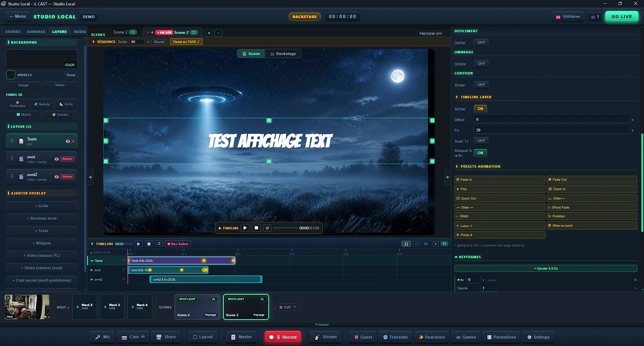Screen dimensions: 644x346
Task: Open the Translate feature
Action: tap(395, 337)
